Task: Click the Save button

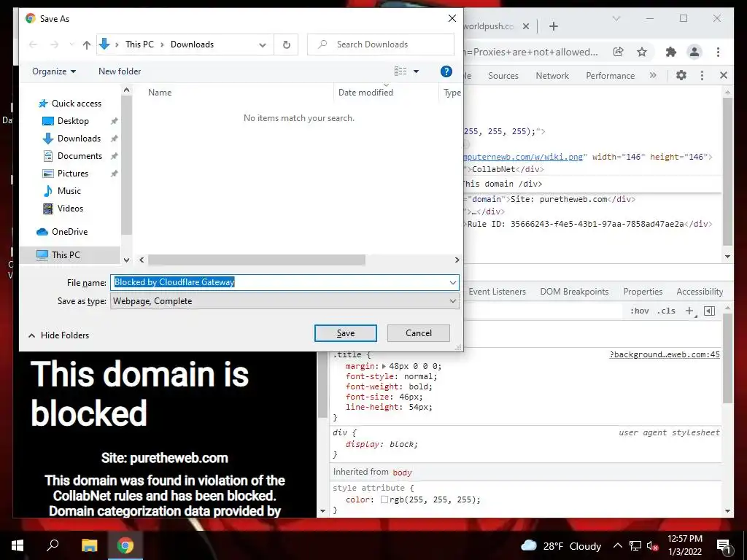Action: (345, 333)
